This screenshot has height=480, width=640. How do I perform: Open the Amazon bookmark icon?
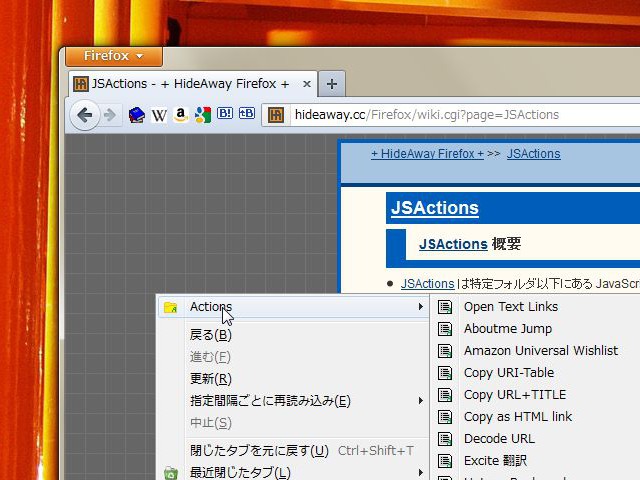click(181, 115)
